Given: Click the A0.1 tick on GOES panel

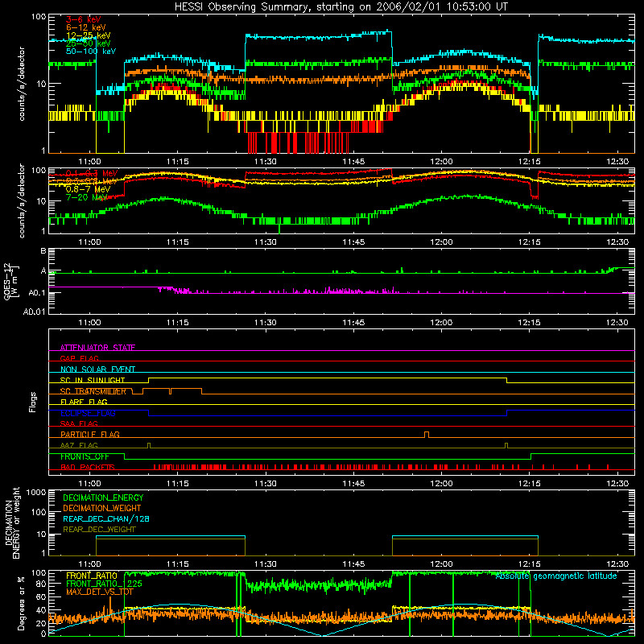Looking at the screenshot, I should tap(37, 293).
